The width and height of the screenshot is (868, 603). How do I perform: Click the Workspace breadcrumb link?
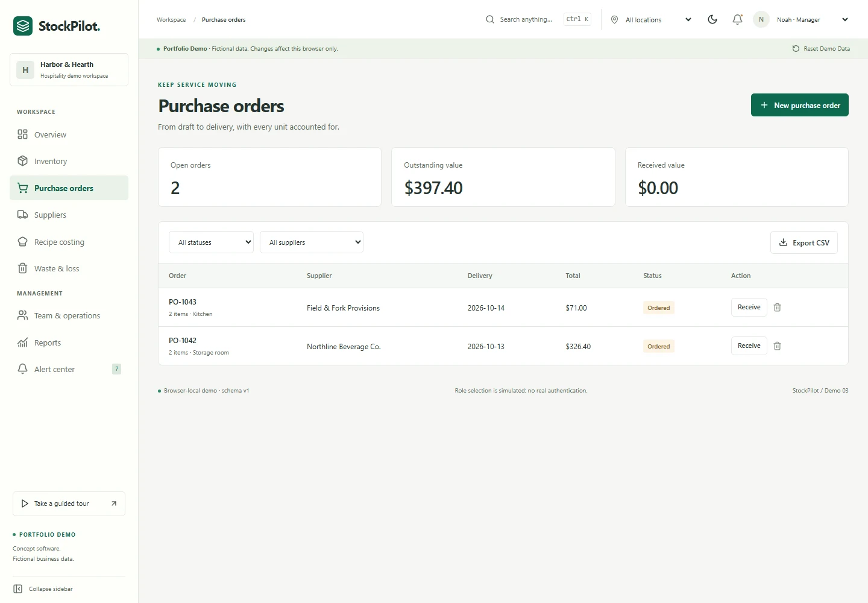coord(171,20)
